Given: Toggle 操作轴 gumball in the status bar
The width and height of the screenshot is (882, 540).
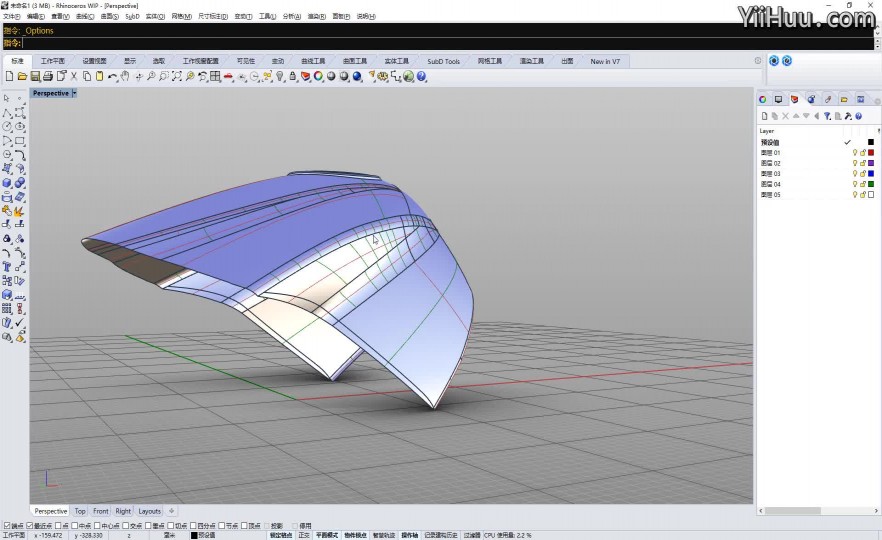Looking at the screenshot, I should (410, 536).
